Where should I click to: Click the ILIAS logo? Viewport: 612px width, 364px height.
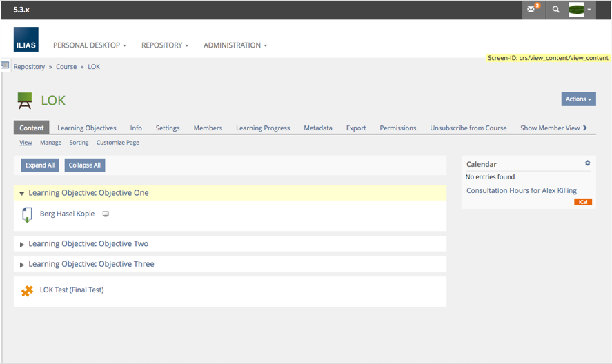26,40
